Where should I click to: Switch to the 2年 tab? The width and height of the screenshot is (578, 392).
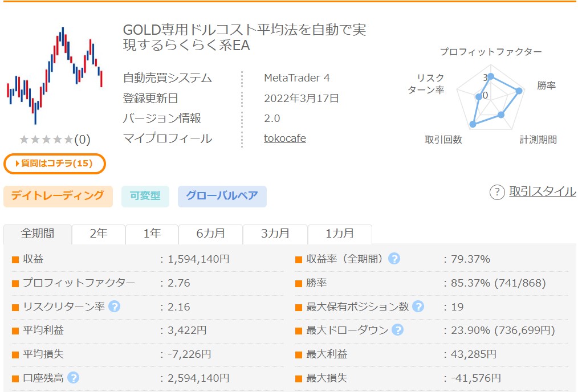point(99,234)
